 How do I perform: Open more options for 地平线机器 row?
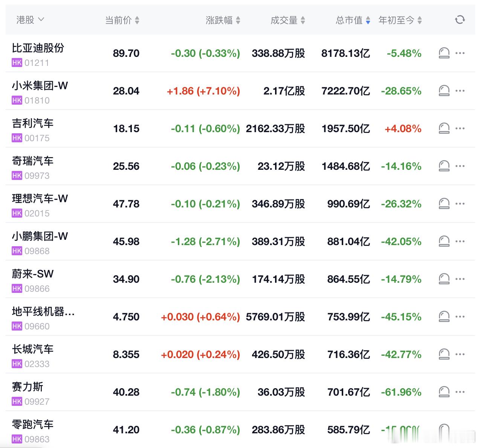[x=460, y=317]
